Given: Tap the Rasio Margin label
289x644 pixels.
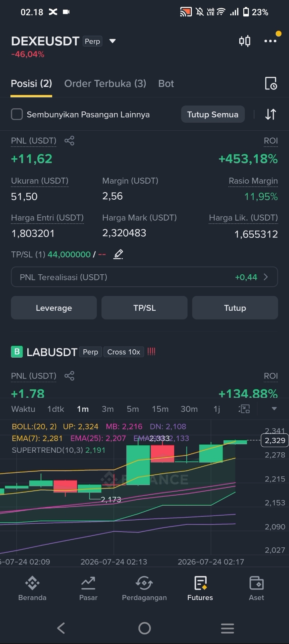Looking at the screenshot, I should pyautogui.click(x=253, y=181).
